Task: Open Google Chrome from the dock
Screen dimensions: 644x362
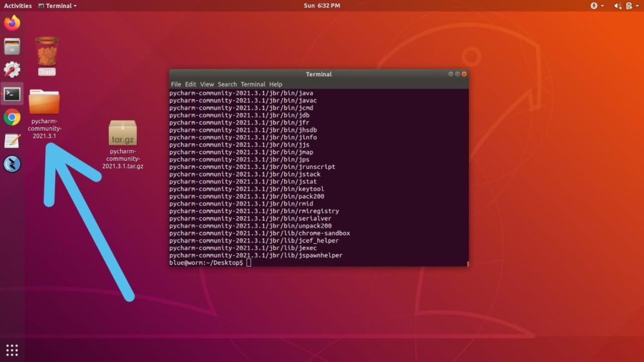Action: (x=11, y=118)
